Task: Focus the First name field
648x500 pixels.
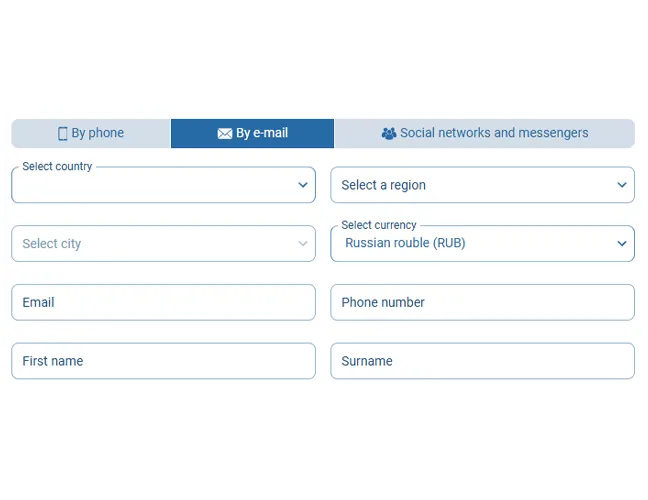Action: click(x=163, y=362)
